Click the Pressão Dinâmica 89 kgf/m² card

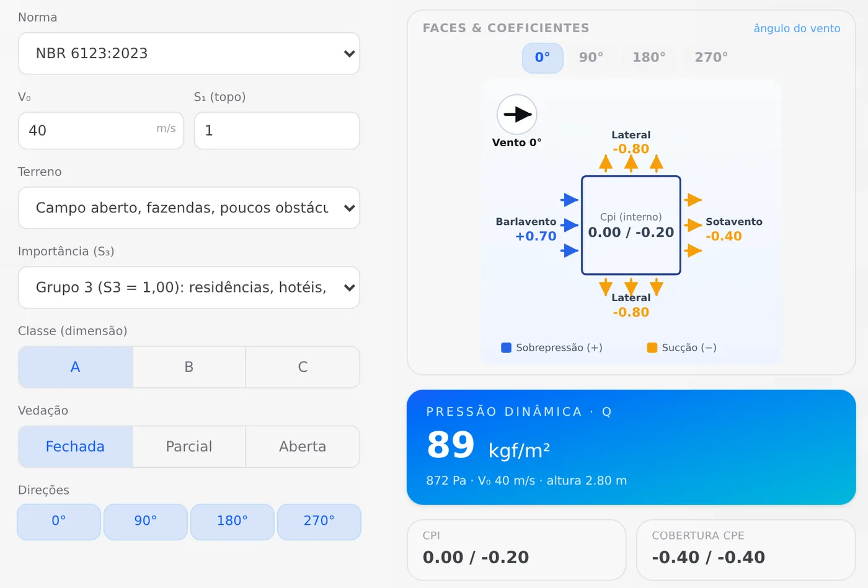coord(631,447)
